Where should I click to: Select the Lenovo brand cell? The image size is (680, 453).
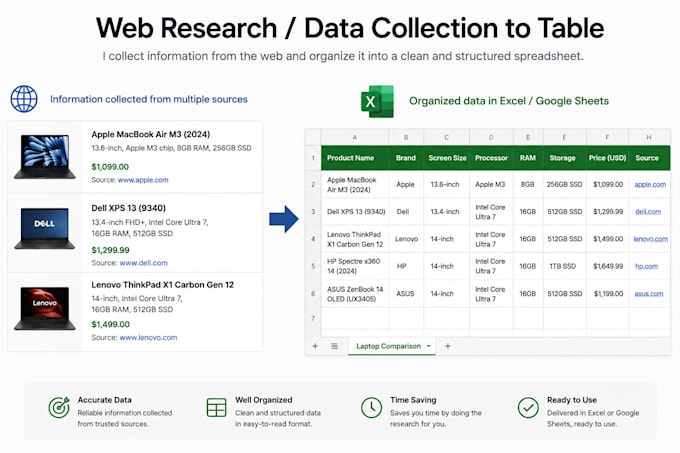coord(406,239)
